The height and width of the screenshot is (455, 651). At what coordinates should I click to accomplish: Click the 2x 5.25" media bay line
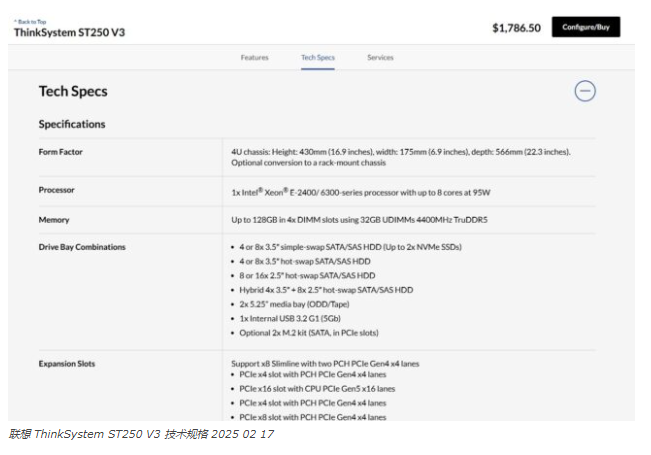point(294,304)
